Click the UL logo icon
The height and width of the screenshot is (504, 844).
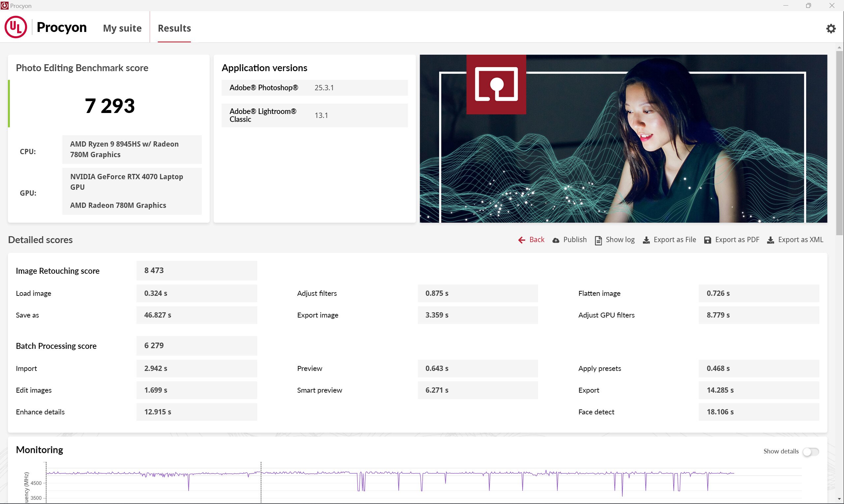(x=15, y=28)
